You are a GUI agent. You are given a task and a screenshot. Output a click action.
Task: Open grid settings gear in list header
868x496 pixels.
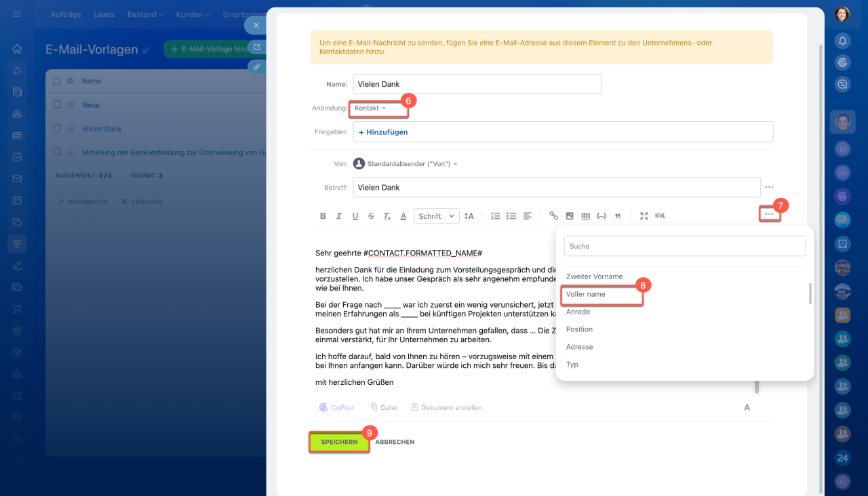70,81
